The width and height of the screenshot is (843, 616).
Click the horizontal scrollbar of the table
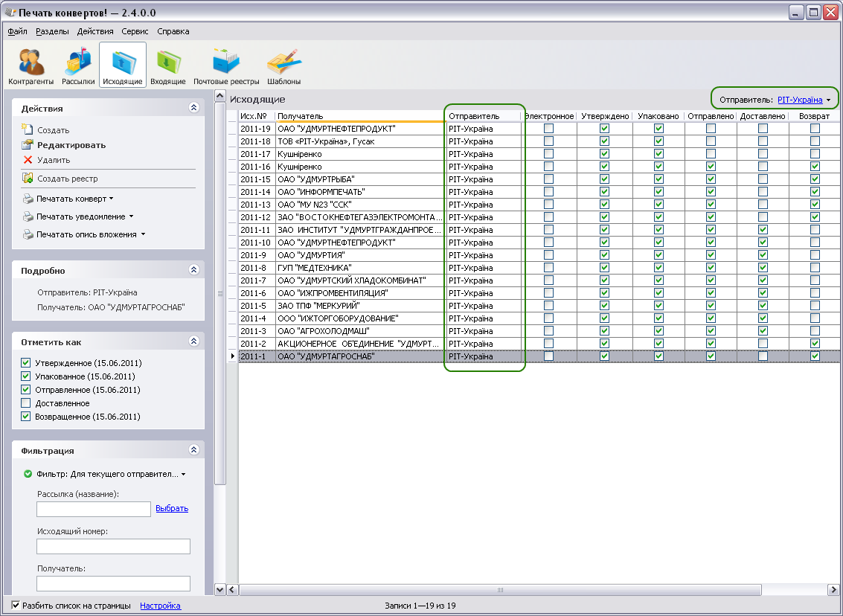pyautogui.click(x=500, y=590)
